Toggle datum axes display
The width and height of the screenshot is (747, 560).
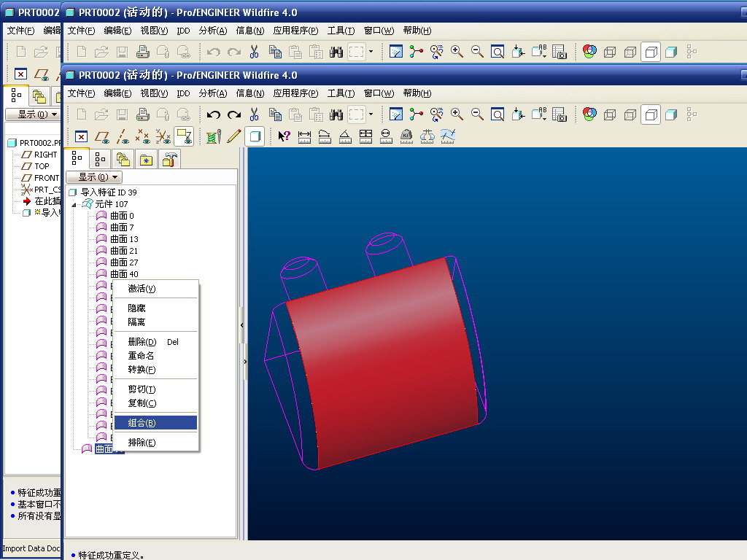tap(123, 137)
